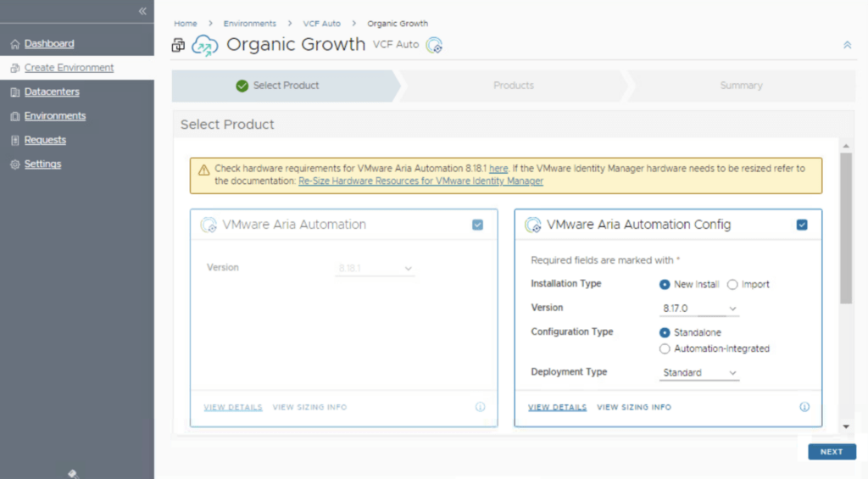Open info icon on Aria Automation Config card
The image size is (868, 479).
click(x=804, y=407)
